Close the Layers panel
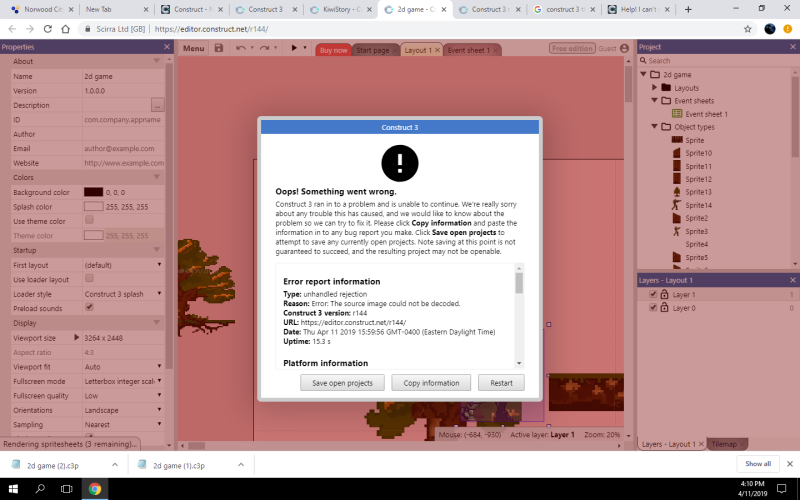Screen dimensions: 800x500 tap(793, 280)
